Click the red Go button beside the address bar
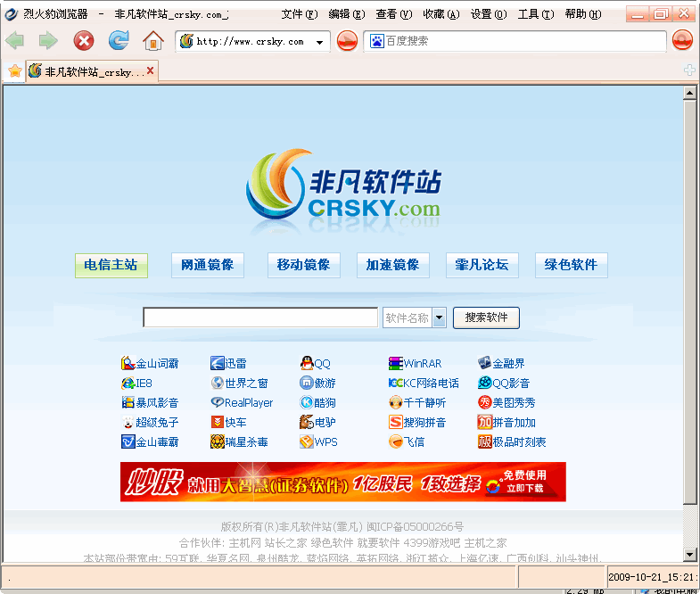The width and height of the screenshot is (700, 594). coord(347,41)
